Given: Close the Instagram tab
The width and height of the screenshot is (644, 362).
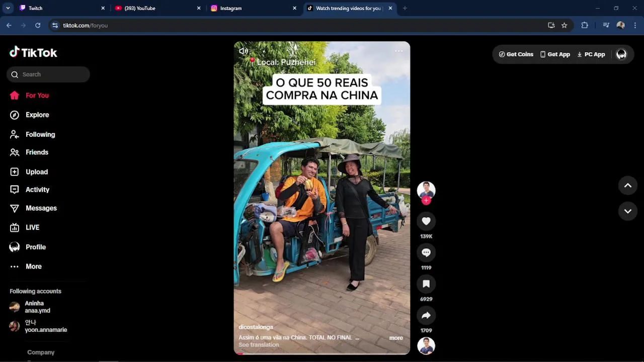Looking at the screenshot, I should [294, 8].
